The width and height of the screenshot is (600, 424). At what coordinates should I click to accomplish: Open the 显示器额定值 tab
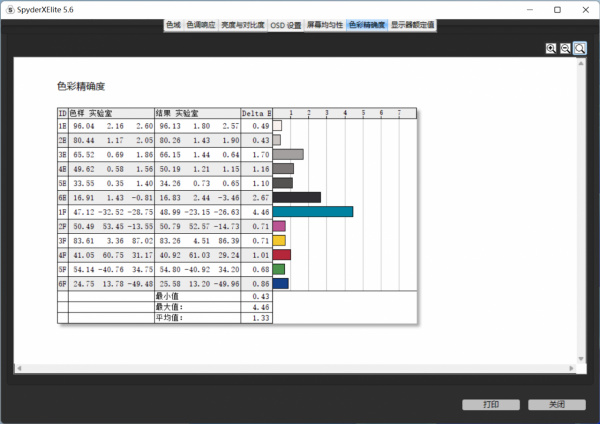tap(412, 25)
